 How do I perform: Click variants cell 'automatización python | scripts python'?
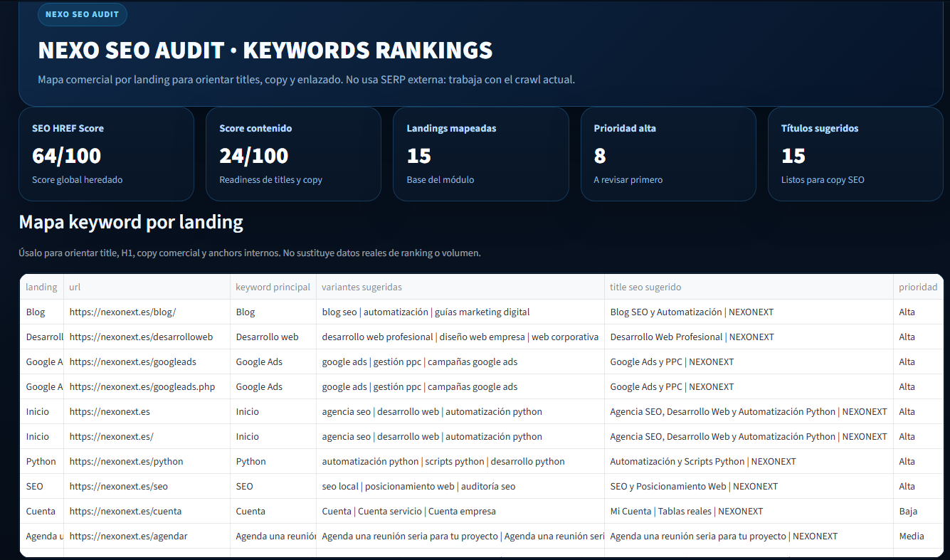(x=460, y=461)
